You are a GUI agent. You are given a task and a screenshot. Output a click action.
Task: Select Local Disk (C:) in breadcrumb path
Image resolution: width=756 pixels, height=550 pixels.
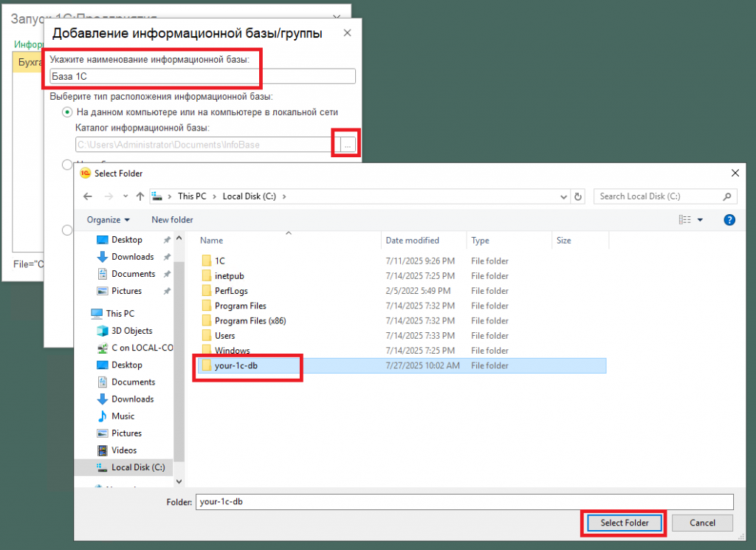(250, 196)
